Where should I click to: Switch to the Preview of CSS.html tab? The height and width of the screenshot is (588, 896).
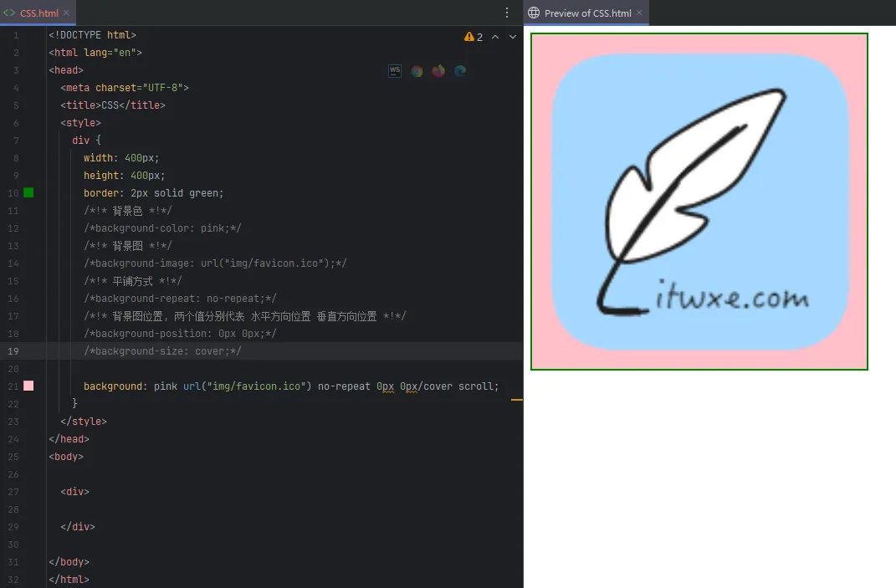[x=588, y=13]
